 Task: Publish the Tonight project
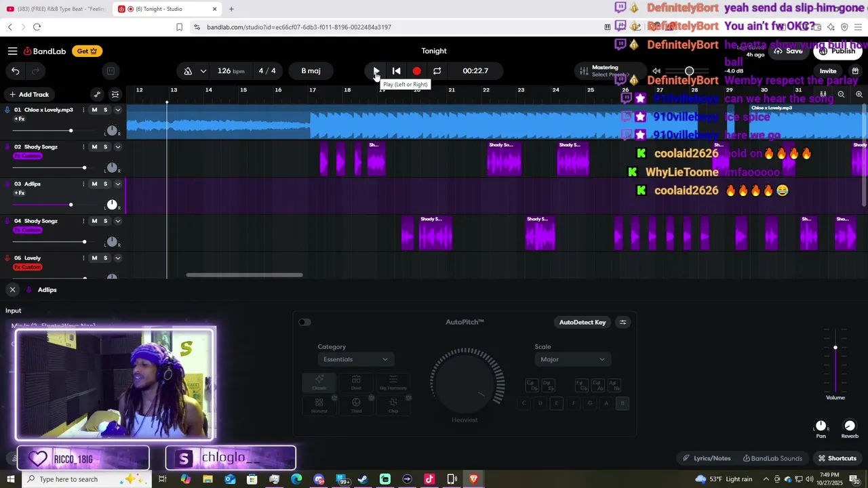[x=837, y=51]
